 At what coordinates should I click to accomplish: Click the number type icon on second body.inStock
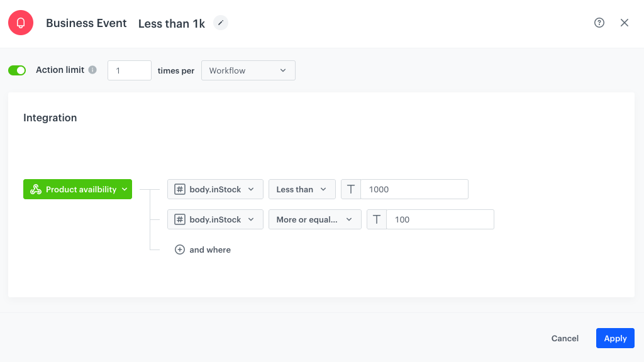point(179,219)
